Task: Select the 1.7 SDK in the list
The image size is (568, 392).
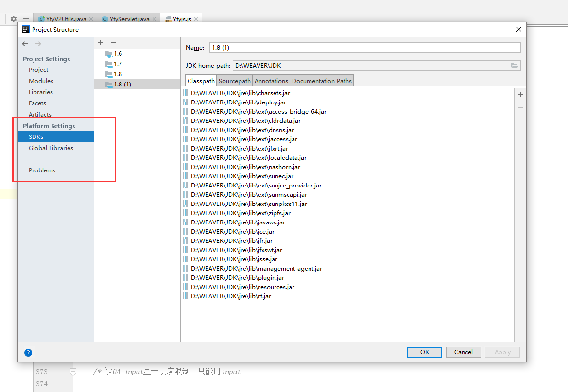Action: point(116,64)
